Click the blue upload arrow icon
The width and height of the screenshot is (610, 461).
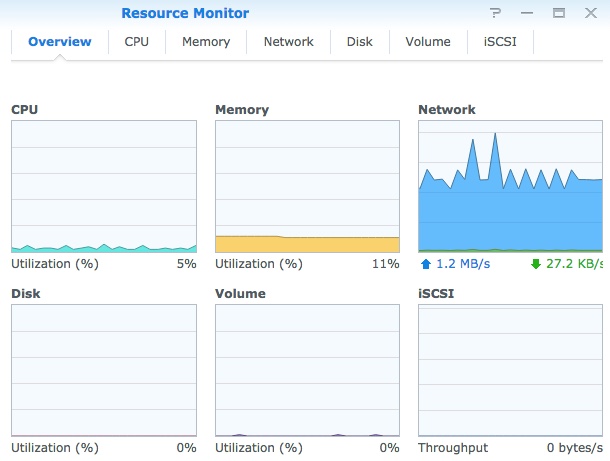click(425, 264)
